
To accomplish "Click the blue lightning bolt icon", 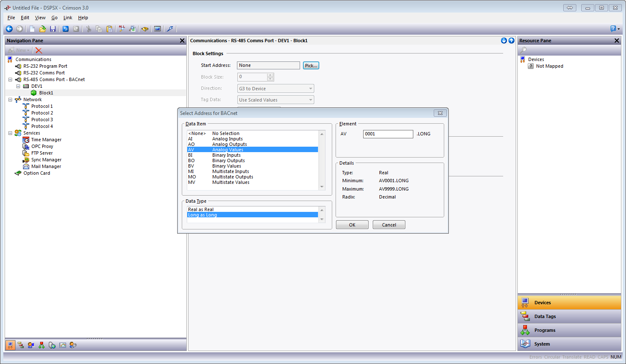I will pos(170,29).
